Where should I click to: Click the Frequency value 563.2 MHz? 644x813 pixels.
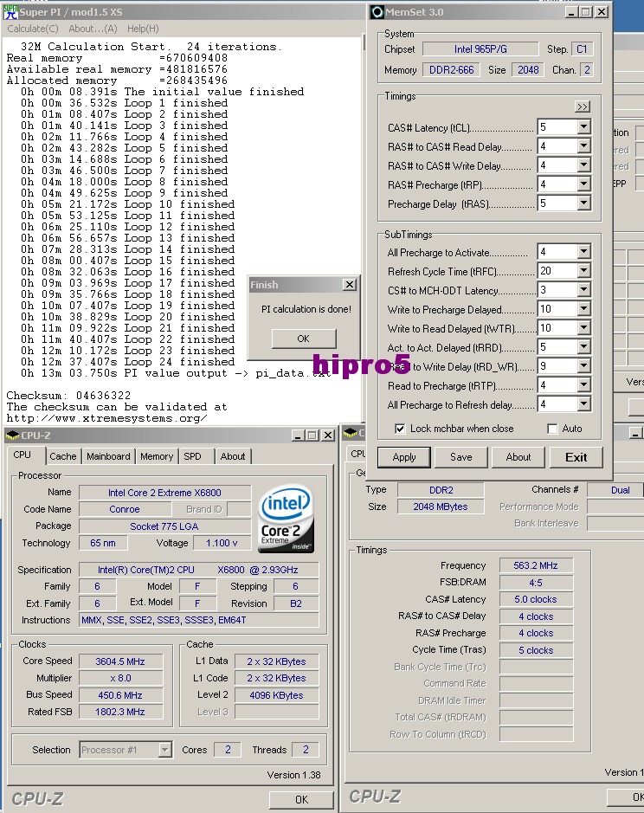click(536, 565)
